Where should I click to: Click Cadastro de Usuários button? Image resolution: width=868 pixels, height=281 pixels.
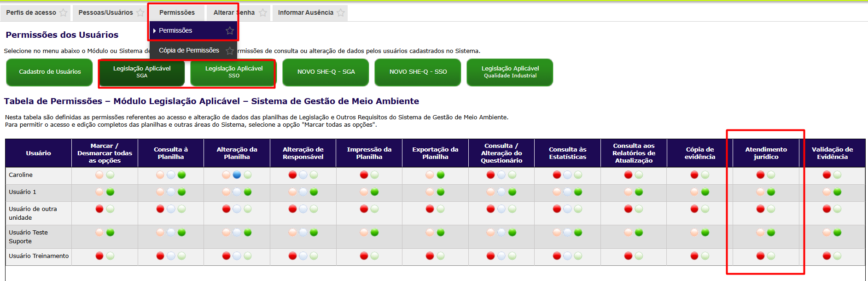pyautogui.click(x=50, y=72)
